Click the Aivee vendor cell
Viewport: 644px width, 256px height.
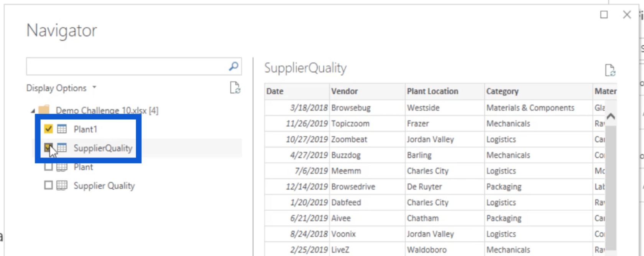[367, 218]
